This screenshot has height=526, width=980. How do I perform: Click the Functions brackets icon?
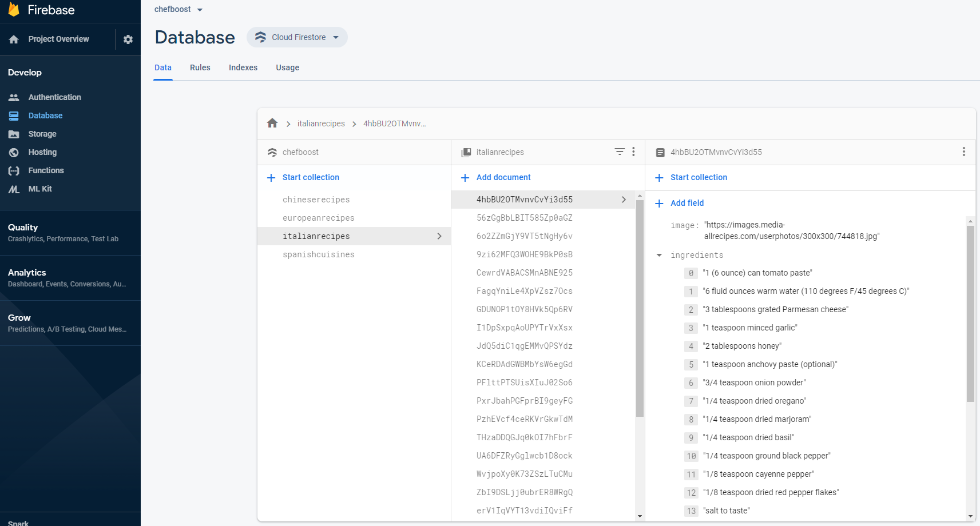pyautogui.click(x=14, y=171)
